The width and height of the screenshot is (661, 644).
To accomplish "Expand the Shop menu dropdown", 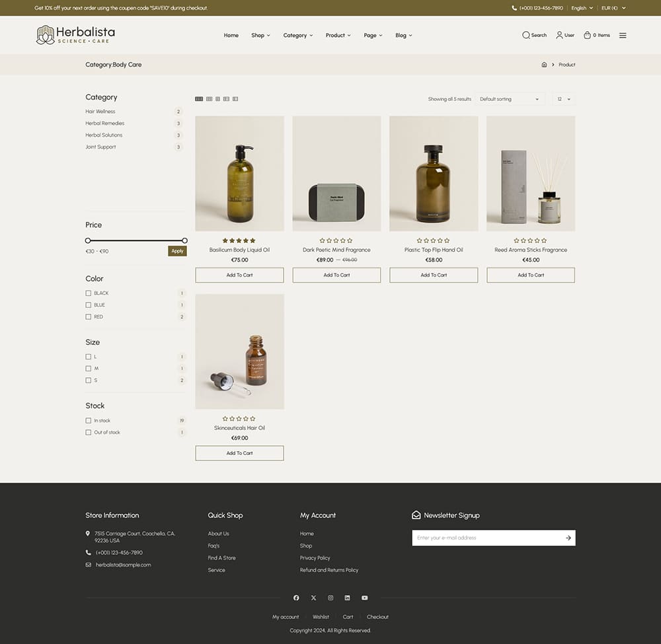I will (x=259, y=35).
